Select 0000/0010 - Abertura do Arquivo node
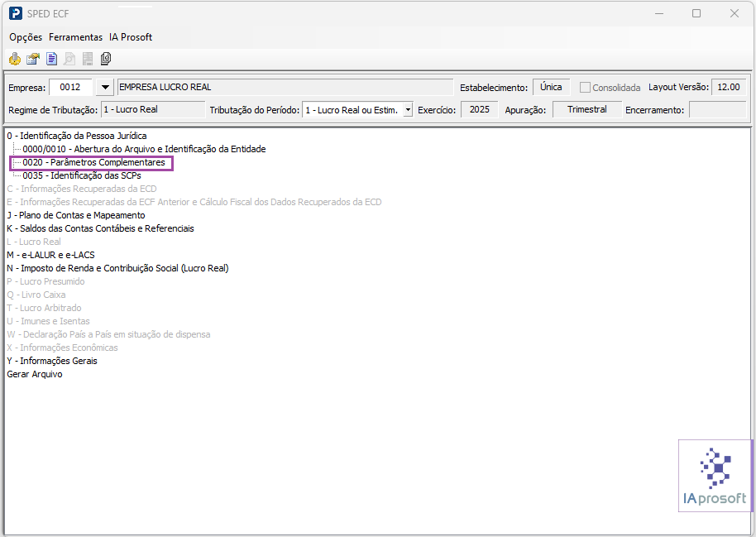Viewport: 756px width, 537px height. (x=144, y=149)
